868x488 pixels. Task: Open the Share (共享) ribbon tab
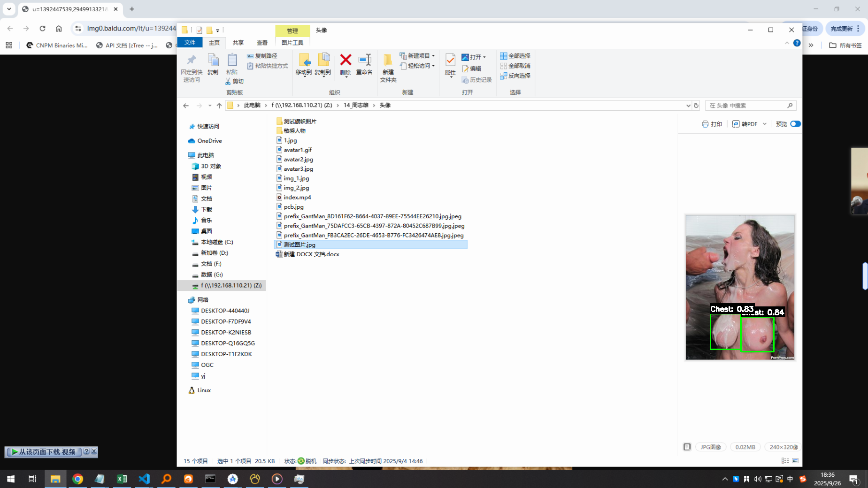click(238, 43)
